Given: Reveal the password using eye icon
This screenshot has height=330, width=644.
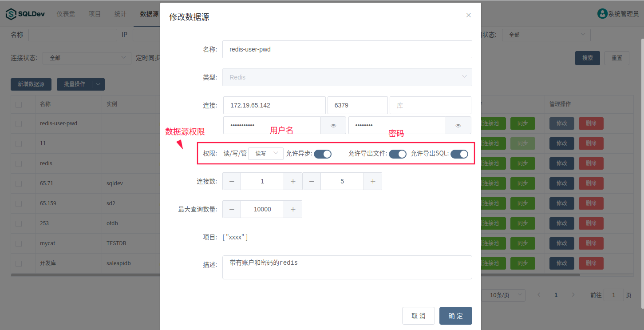Looking at the screenshot, I should [458, 126].
